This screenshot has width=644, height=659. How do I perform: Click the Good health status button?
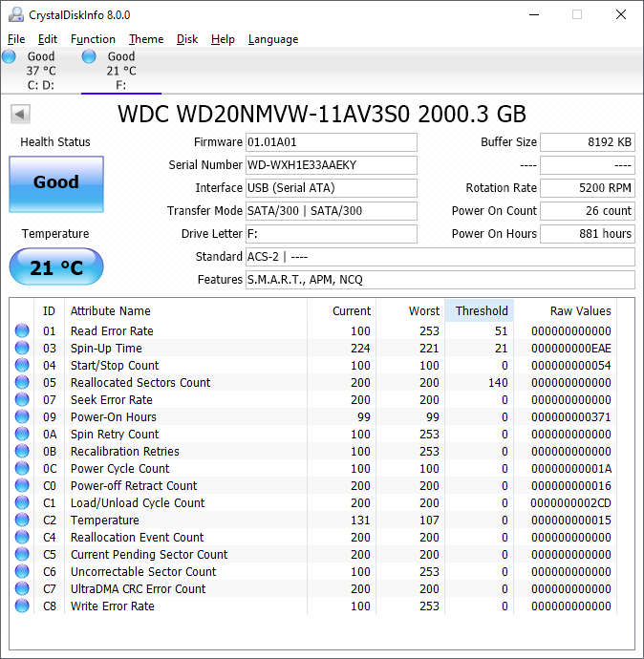coord(56,184)
